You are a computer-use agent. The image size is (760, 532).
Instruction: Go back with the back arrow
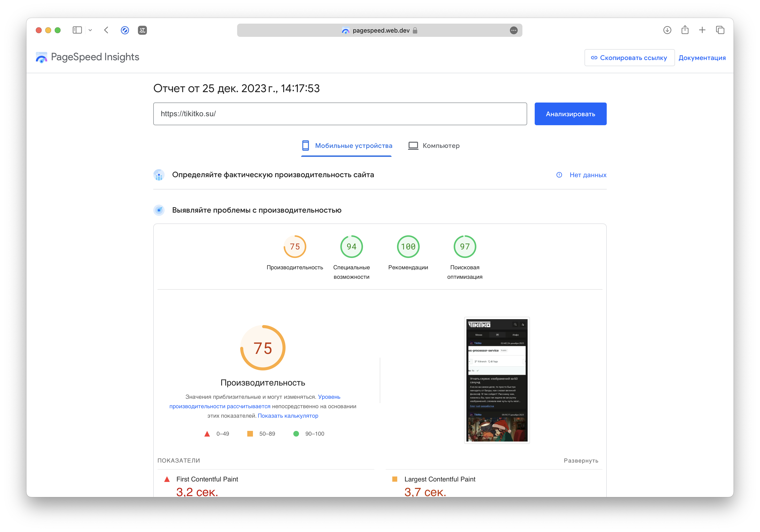[106, 30]
